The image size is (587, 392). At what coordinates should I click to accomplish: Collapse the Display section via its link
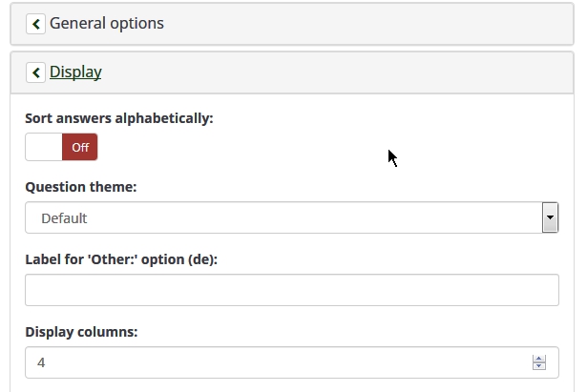point(75,72)
